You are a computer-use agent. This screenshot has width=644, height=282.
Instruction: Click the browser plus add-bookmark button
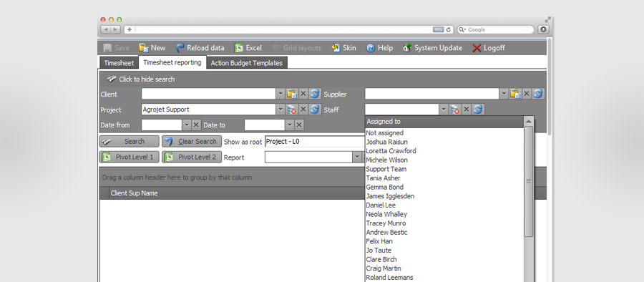point(130,29)
